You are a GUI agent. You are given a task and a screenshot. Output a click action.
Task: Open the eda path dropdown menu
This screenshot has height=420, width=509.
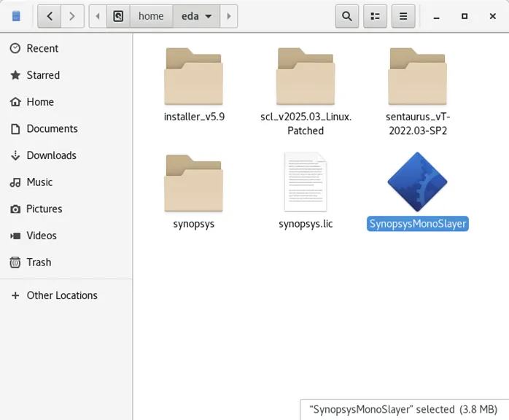[x=196, y=16]
